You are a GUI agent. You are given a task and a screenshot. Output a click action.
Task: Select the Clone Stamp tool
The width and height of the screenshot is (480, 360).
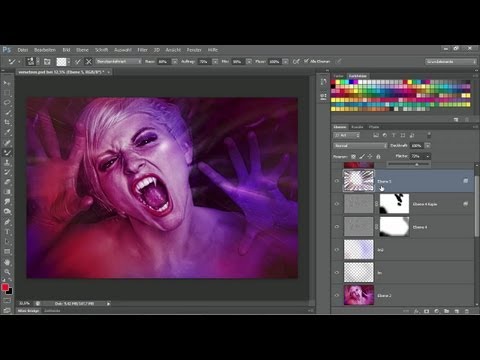point(7,163)
